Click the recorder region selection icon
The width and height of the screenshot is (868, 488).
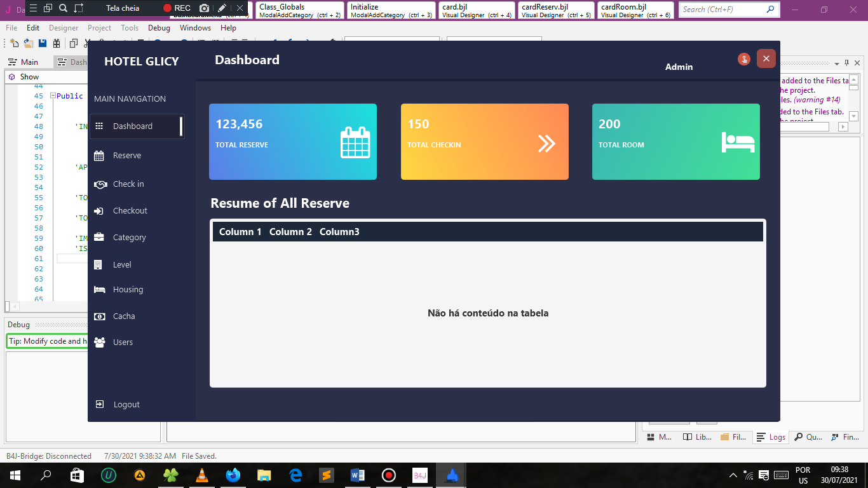79,8
